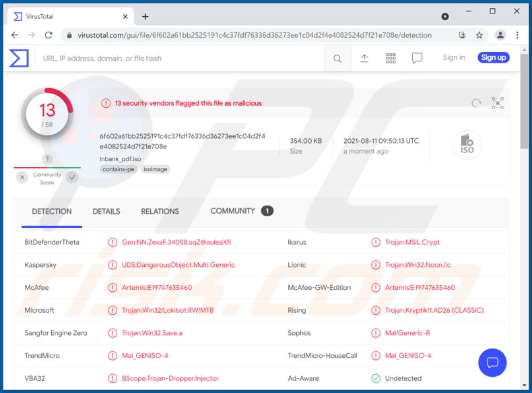The width and height of the screenshot is (532, 393).
Task: Open the comments speech bubble icon in header
Action: point(417,58)
